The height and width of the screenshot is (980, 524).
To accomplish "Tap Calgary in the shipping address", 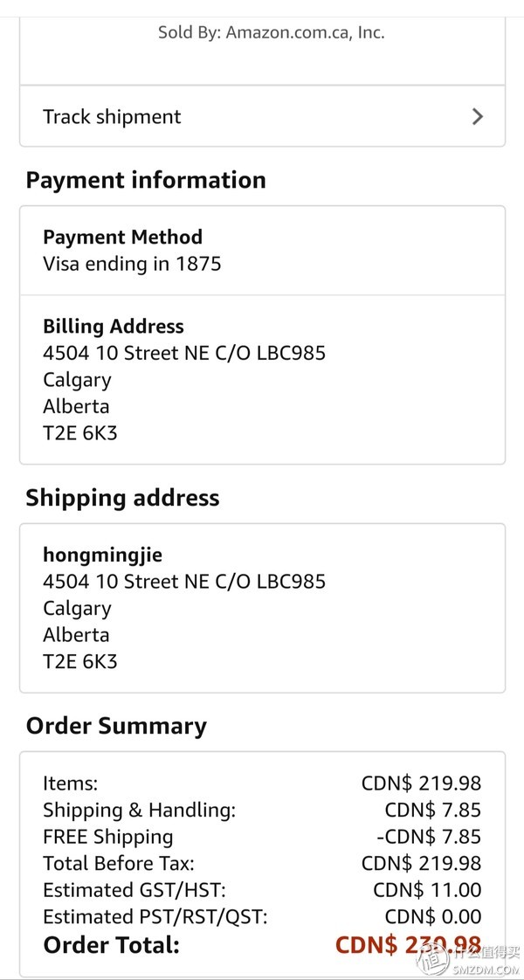I will 77,609.
